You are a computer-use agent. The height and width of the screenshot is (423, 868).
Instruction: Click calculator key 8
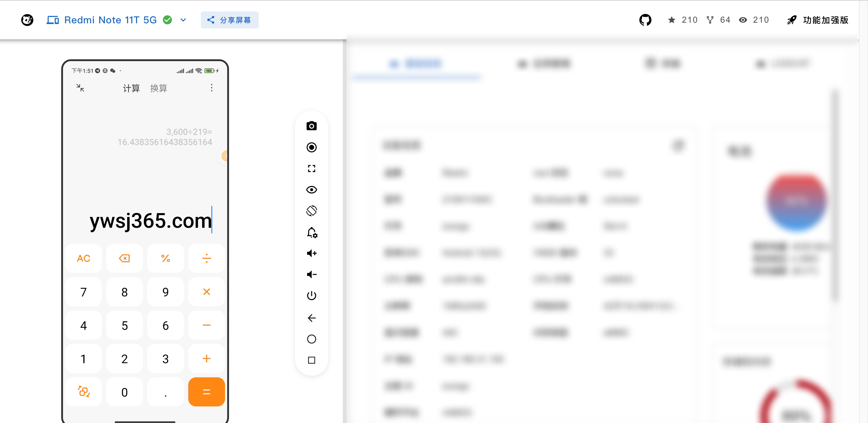click(x=124, y=292)
